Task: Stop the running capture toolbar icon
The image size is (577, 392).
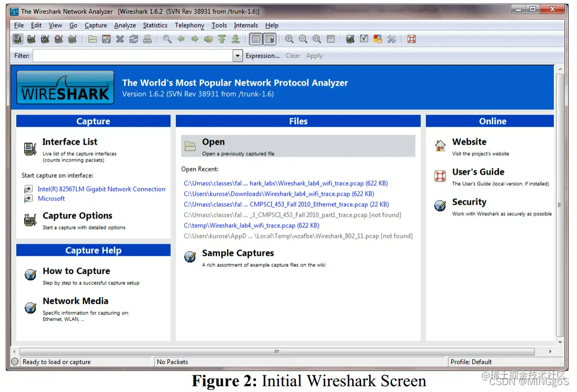Action: [58, 39]
